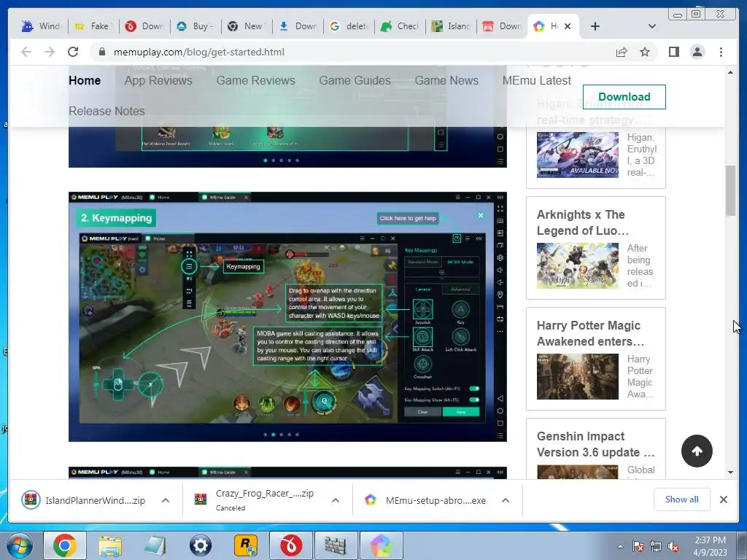The image size is (747, 560).
Task: Open Game Guides in site menu
Action: (x=355, y=80)
